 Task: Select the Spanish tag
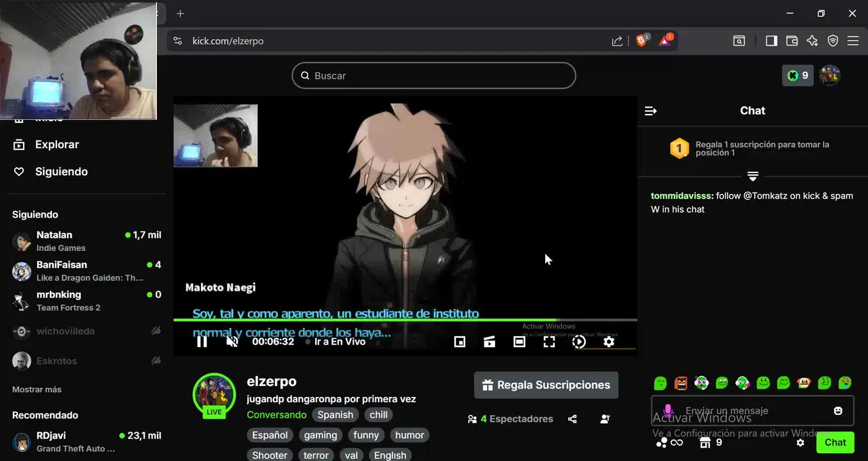(x=335, y=415)
